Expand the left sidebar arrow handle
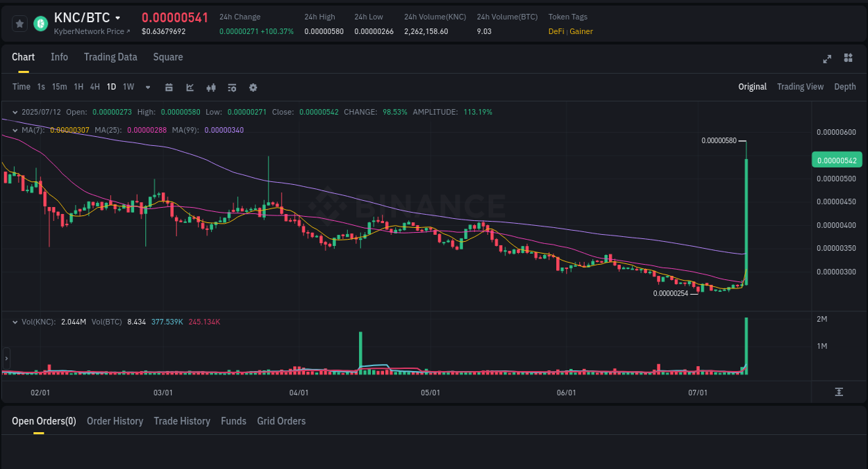This screenshot has width=868, height=469. 6,359
